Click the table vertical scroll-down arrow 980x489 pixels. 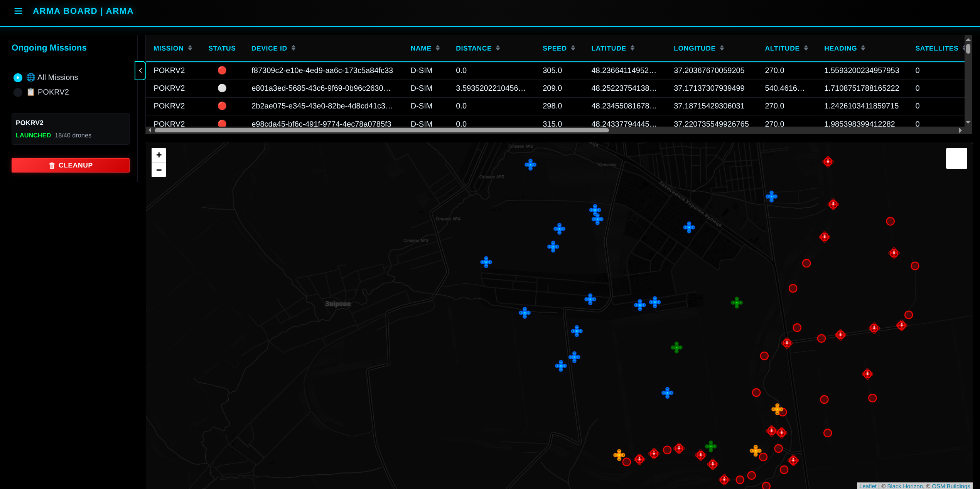point(968,122)
